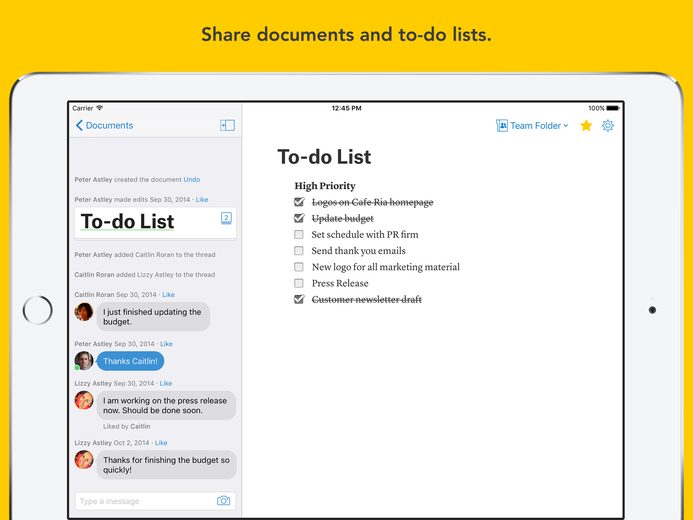Like Peter Astley's Sep 30 edits
This screenshot has width=693, height=520.
point(202,200)
